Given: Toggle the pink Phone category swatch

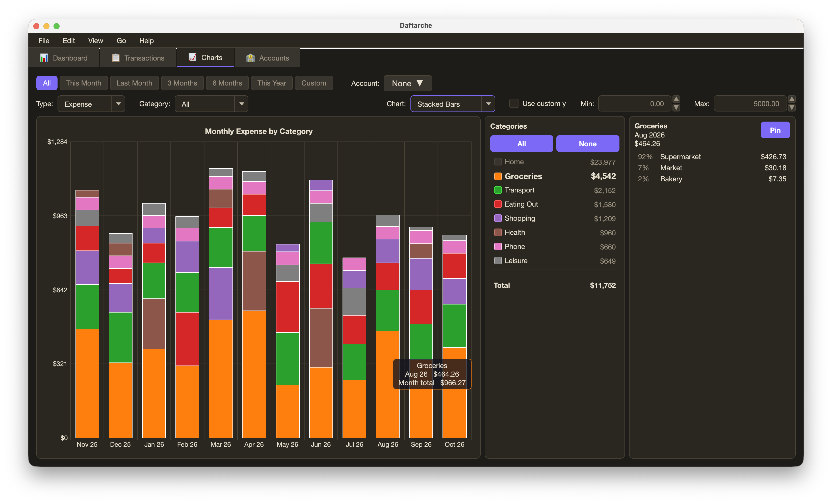Looking at the screenshot, I should point(498,247).
